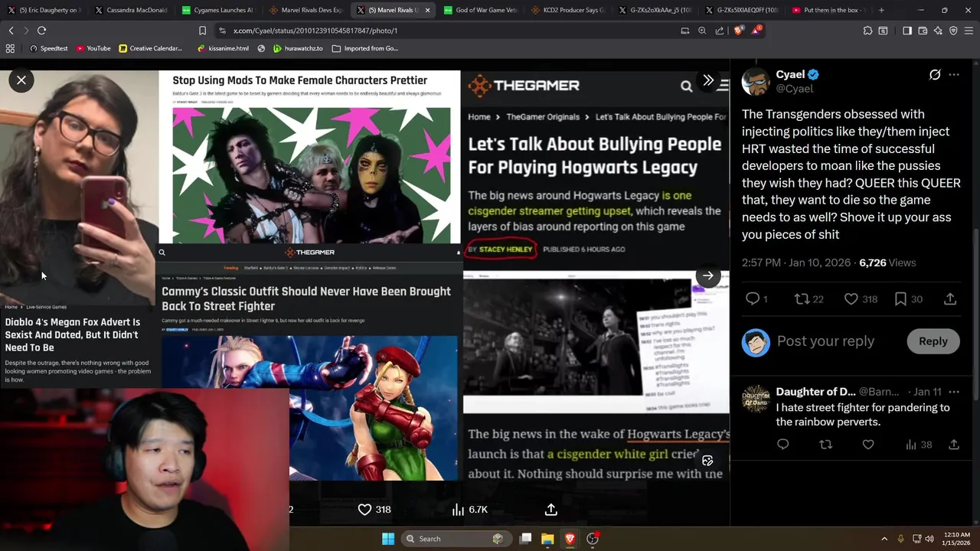Viewport: 980px width, 551px height.
Task: Show hidden system tray icons chevron
Action: [884, 539]
